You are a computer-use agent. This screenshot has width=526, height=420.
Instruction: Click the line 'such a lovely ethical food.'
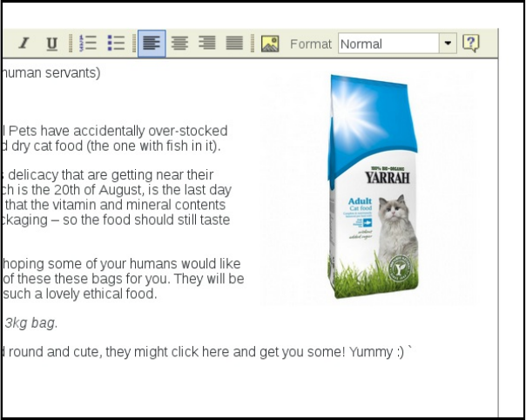click(79, 294)
